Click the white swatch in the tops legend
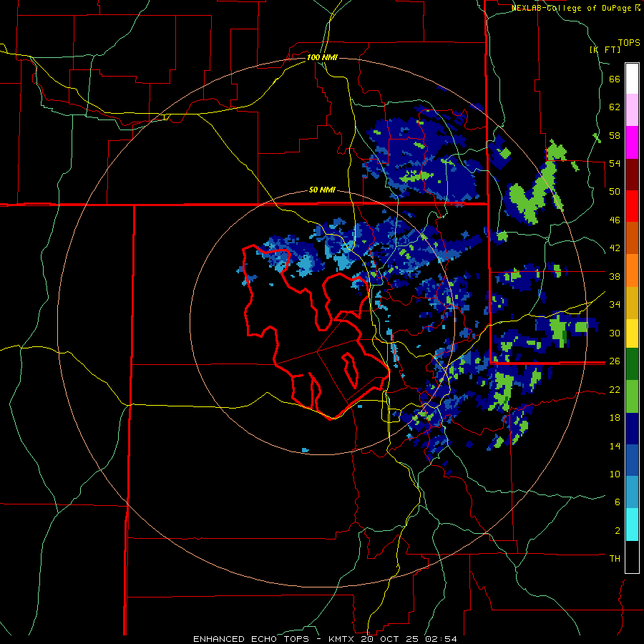Screen dimensions: 644x644 [x=632, y=79]
